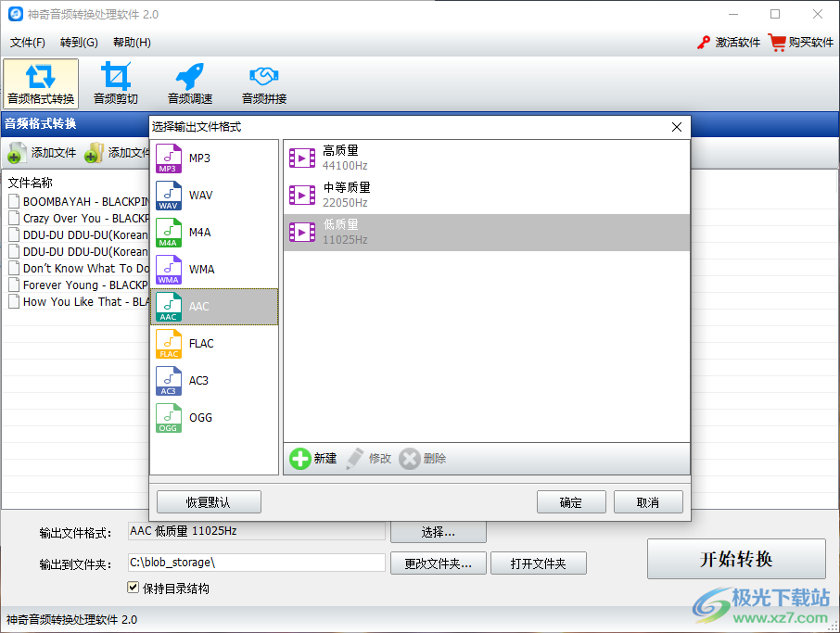Screen dimensions: 840x633
Task: Check the BOOMBAYAH - BLACKPIN file checkbox
Action: 13,201
